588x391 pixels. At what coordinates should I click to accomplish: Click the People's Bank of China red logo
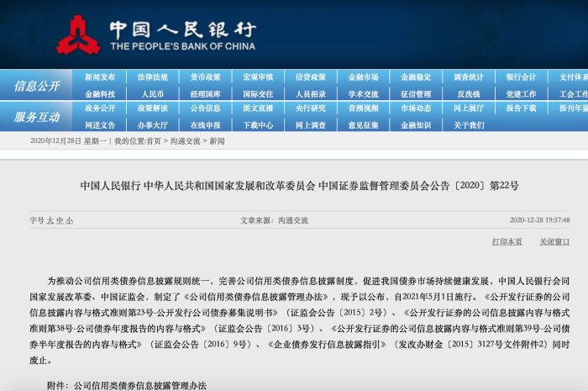[x=78, y=35]
